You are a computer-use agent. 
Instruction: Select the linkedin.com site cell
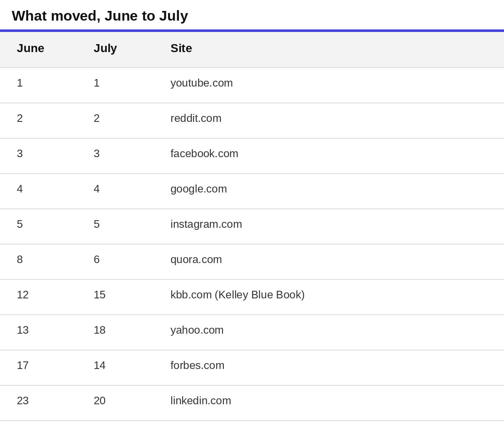[201, 401]
